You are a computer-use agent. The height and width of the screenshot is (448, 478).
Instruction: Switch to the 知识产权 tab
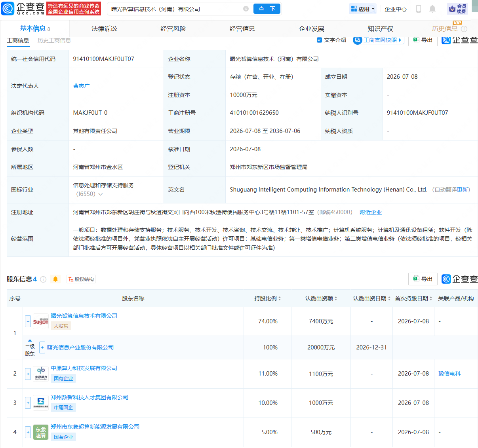point(380,28)
